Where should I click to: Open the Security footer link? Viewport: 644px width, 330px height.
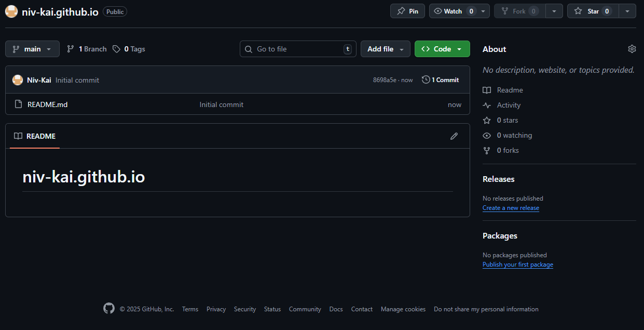pos(245,309)
